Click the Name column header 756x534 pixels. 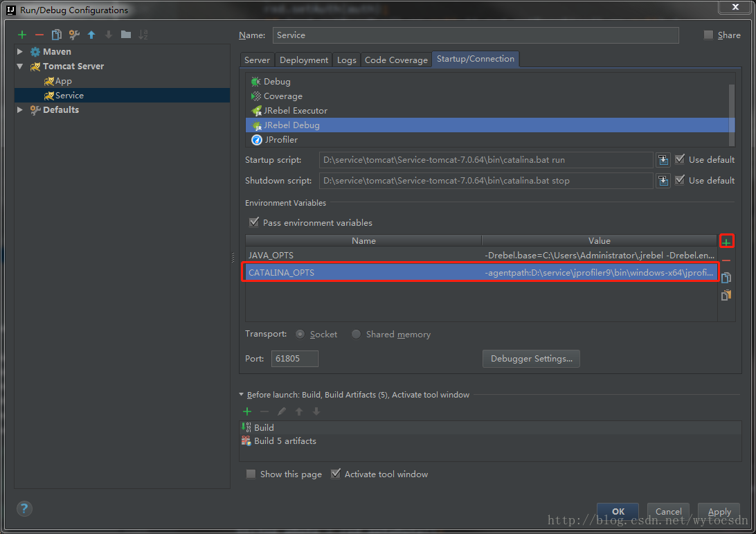363,241
